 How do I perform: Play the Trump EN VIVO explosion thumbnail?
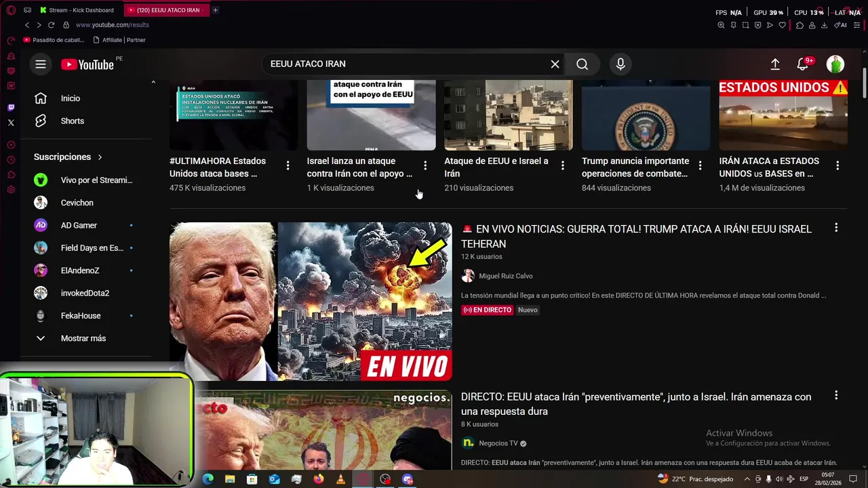click(311, 302)
